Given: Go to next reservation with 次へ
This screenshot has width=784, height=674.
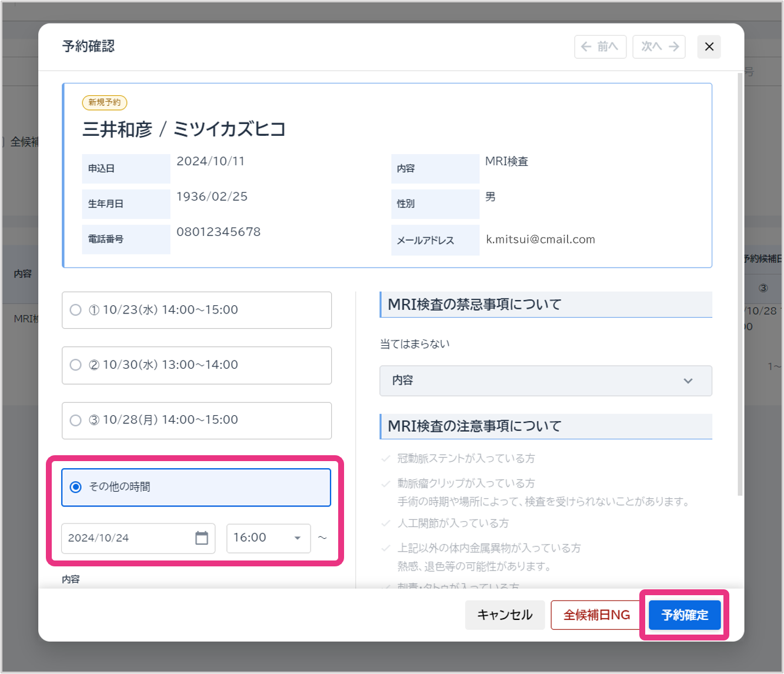Looking at the screenshot, I should point(659,46).
